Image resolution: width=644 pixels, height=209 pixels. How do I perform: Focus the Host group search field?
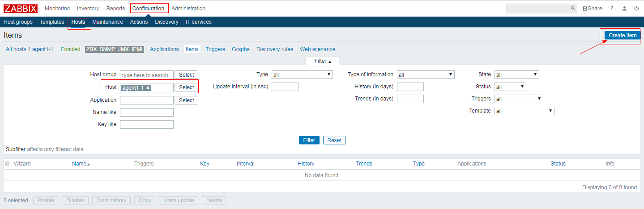coord(147,75)
